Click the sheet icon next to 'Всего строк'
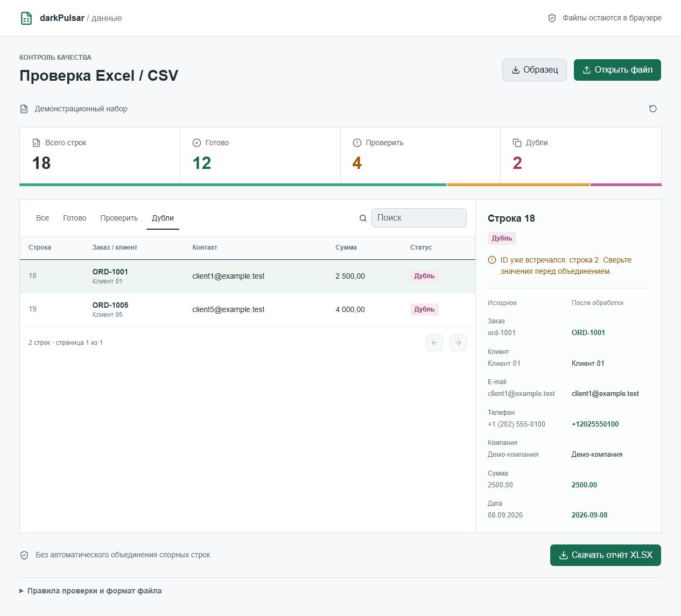681x616 pixels. click(36, 143)
